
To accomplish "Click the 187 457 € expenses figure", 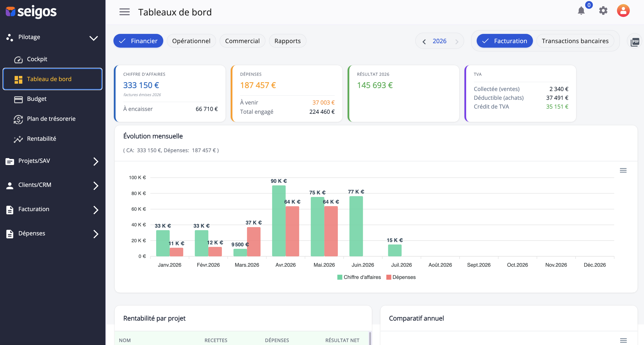I will pyautogui.click(x=258, y=85).
